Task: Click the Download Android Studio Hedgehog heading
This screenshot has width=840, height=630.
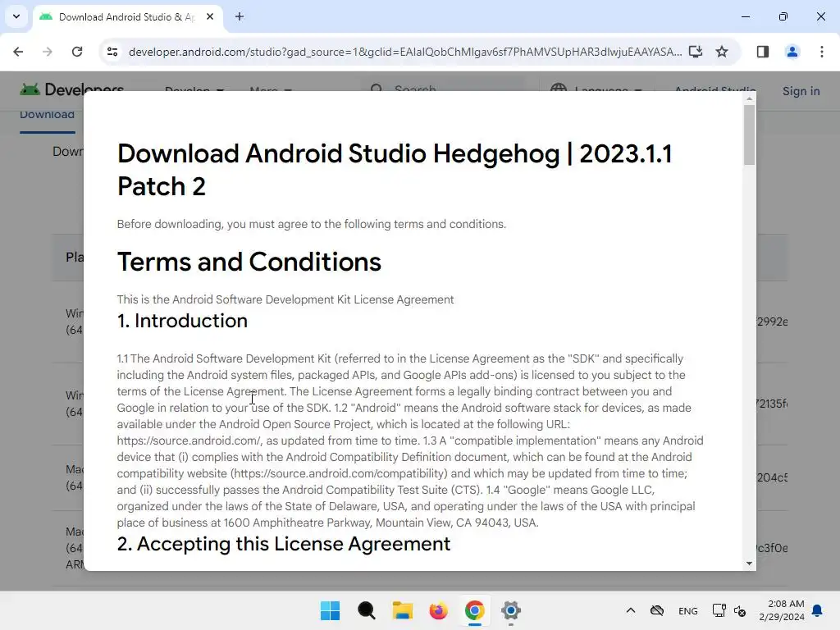Action: point(395,170)
